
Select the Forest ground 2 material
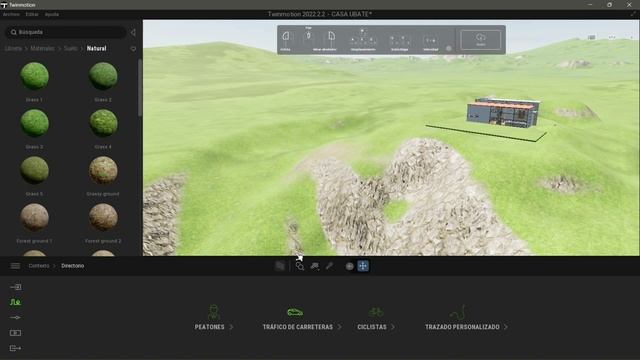[x=103, y=217]
